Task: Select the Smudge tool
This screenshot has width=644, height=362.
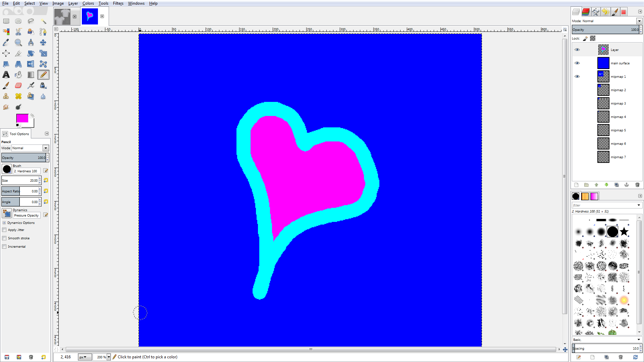Action: pyautogui.click(x=6, y=107)
